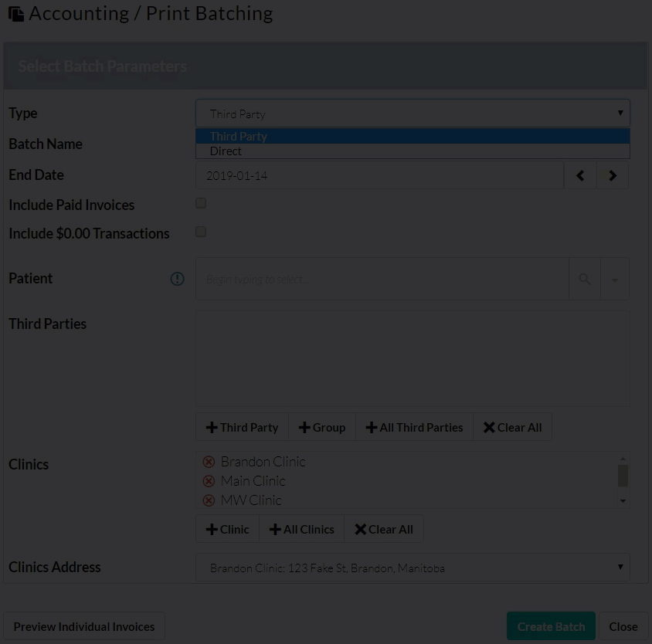Open Preview Individual Invoices
This screenshot has width=652, height=644.
[x=84, y=626]
